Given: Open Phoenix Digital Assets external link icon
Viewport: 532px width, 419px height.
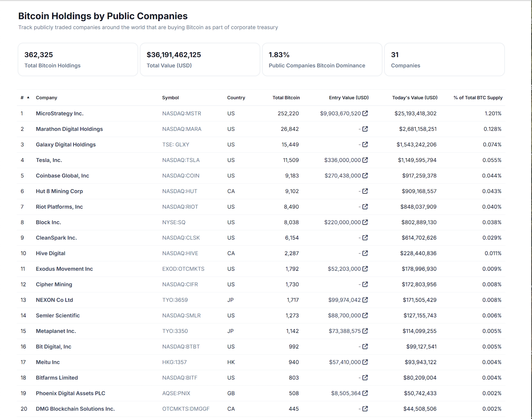Looking at the screenshot, I should [365, 393].
